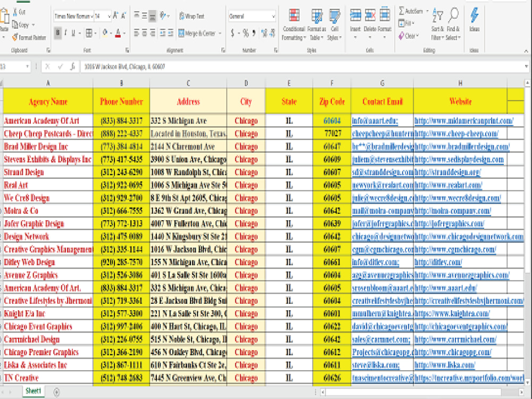Switch to Sheet1 tab
Screen dimensions: 532x399
[x=33, y=391]
